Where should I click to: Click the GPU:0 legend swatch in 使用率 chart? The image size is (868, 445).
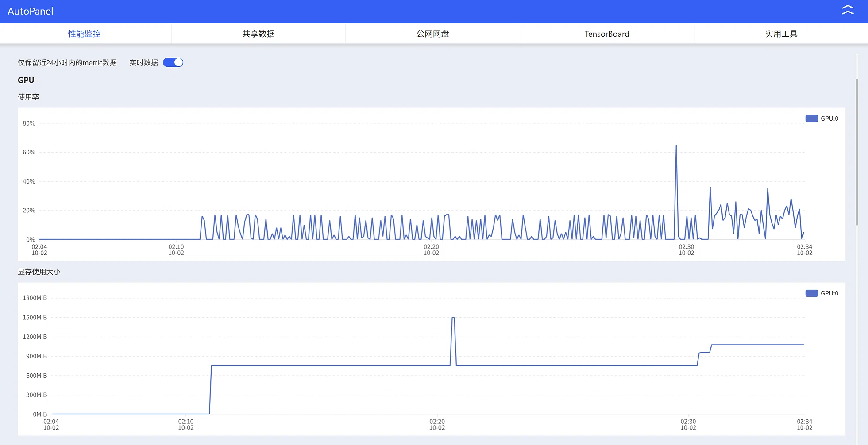[x=811, y=119]
